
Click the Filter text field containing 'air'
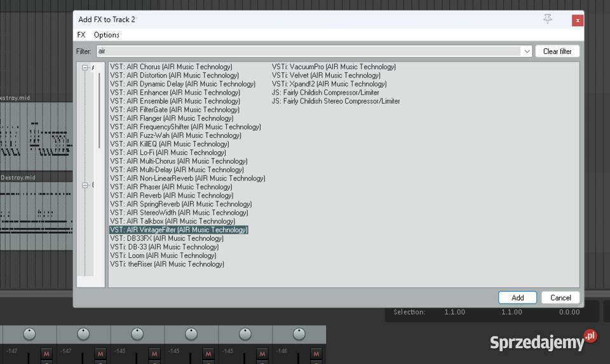point(309,51)
